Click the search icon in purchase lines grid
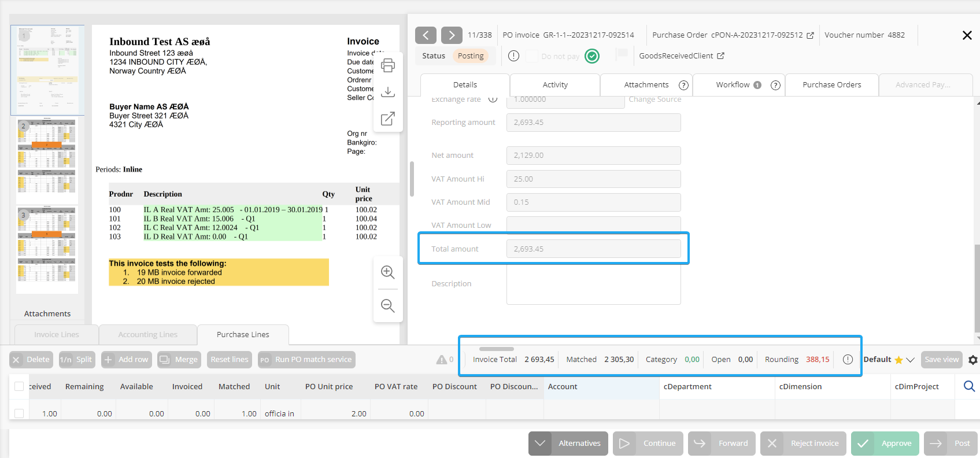980x458 pixels. coord(969,386)
